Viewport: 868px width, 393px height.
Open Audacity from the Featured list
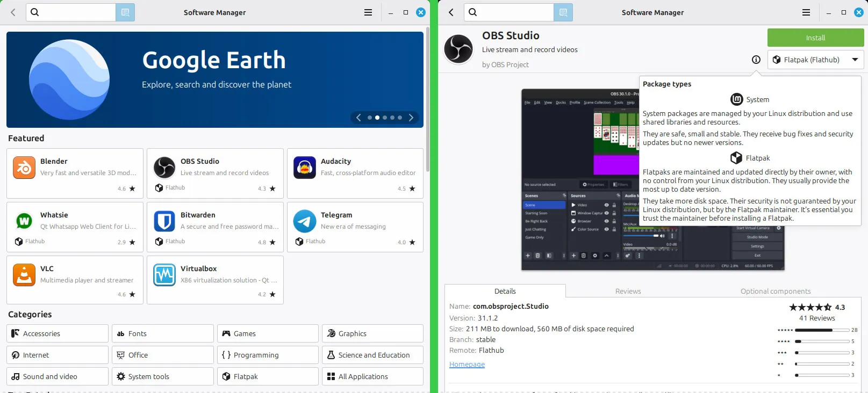point(355,173)
